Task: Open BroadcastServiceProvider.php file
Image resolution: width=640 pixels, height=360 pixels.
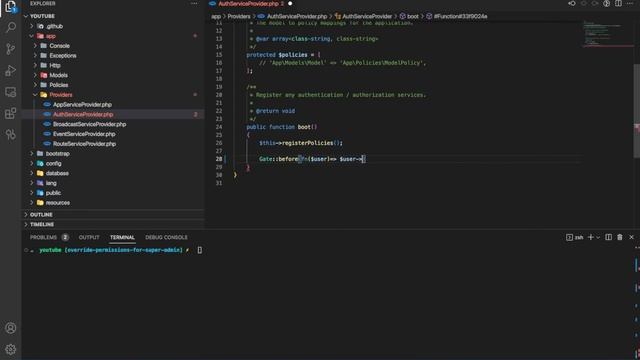Action: click(x=89, y=124)
